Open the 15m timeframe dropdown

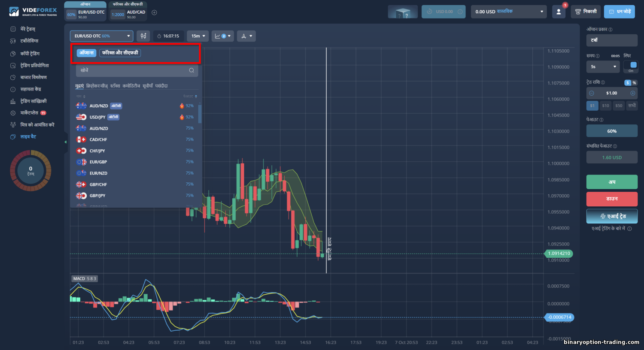point(198,36)
